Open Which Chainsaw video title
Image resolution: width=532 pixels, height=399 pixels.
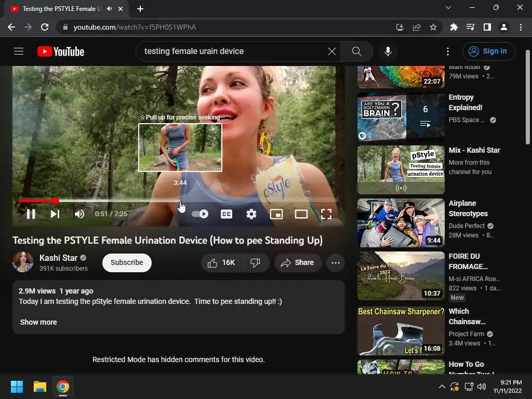[467, 316]
